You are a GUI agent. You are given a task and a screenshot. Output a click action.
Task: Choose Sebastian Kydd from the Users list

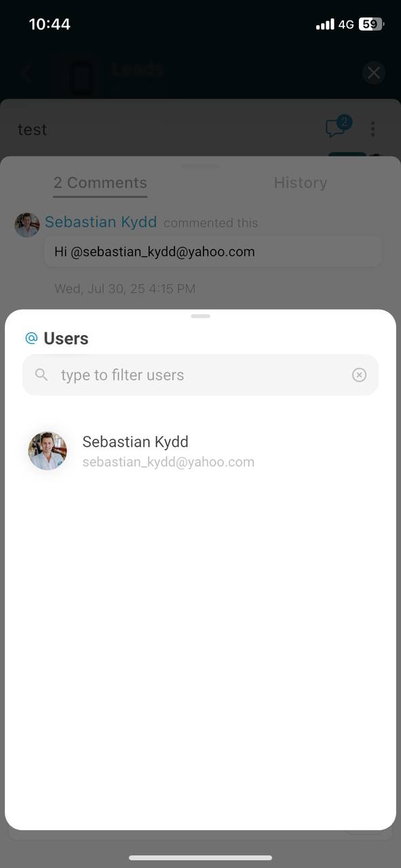(200, 451)
